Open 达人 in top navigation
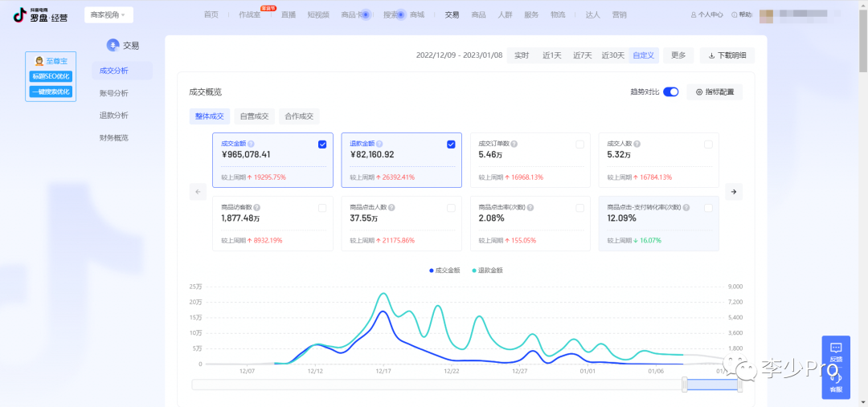This screenshot has height=407, width=868. [x=593, y=15]
